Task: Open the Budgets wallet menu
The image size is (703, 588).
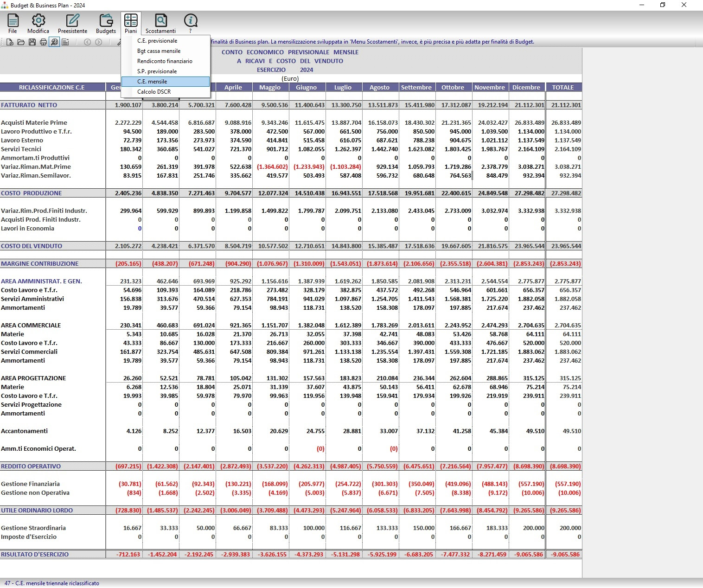Action: coord(106,24)
